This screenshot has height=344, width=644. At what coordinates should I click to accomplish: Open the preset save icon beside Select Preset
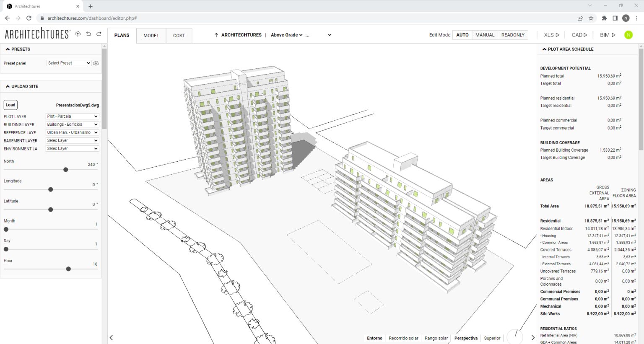pyautogui.click(x=96, y=63)
